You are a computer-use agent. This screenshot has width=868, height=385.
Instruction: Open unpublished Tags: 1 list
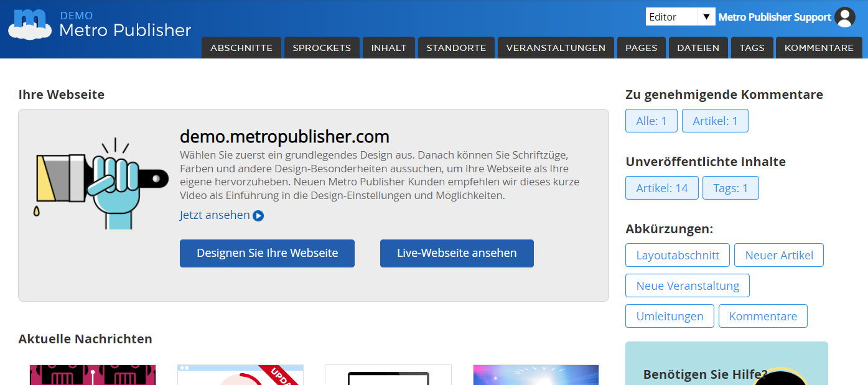pos(730,188)
